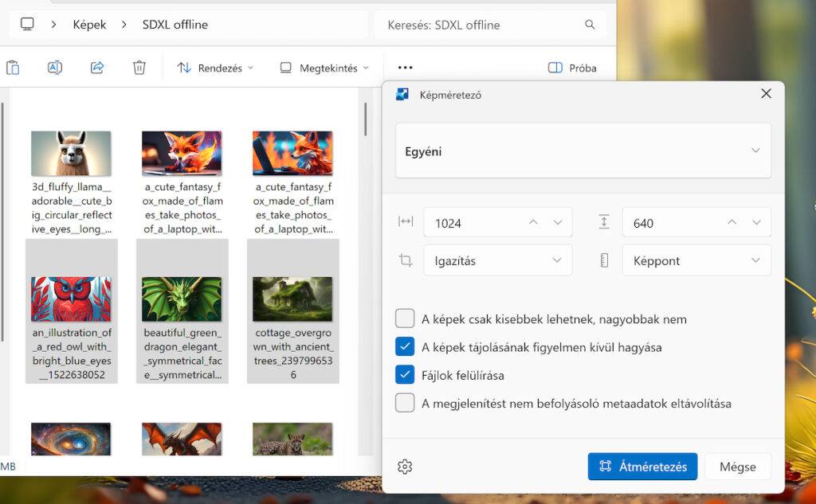Open the Rendezés sort menu
Viewport: 816px width, 504px height.
coord(215,68)
